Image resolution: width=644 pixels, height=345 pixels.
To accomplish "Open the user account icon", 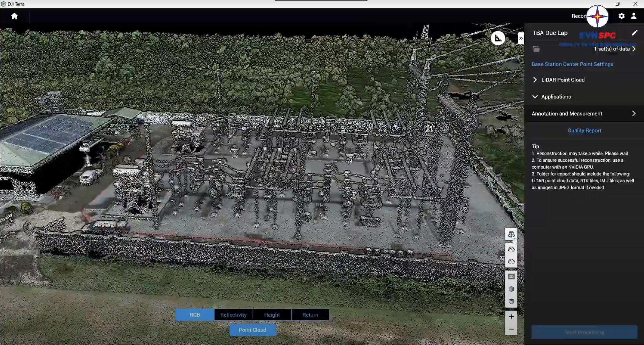I will (x=634, y=16).
